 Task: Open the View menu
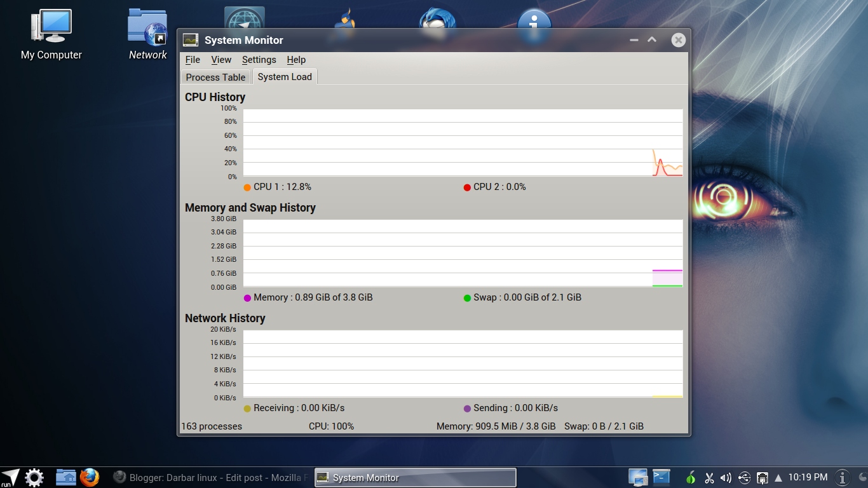click(x=221, y=60)
